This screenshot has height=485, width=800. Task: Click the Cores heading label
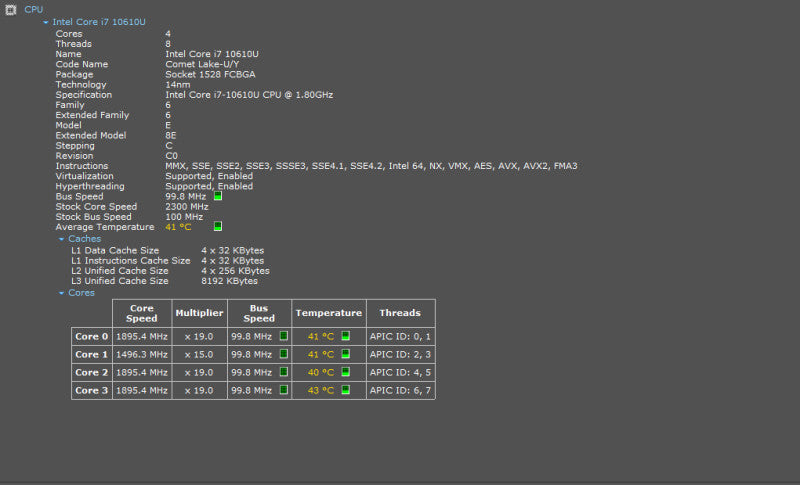pos(82,293)
